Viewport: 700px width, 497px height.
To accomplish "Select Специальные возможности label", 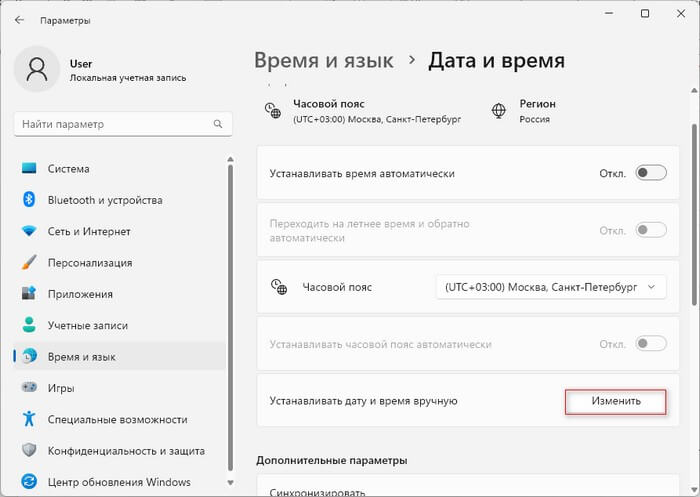I will point(117,419).
